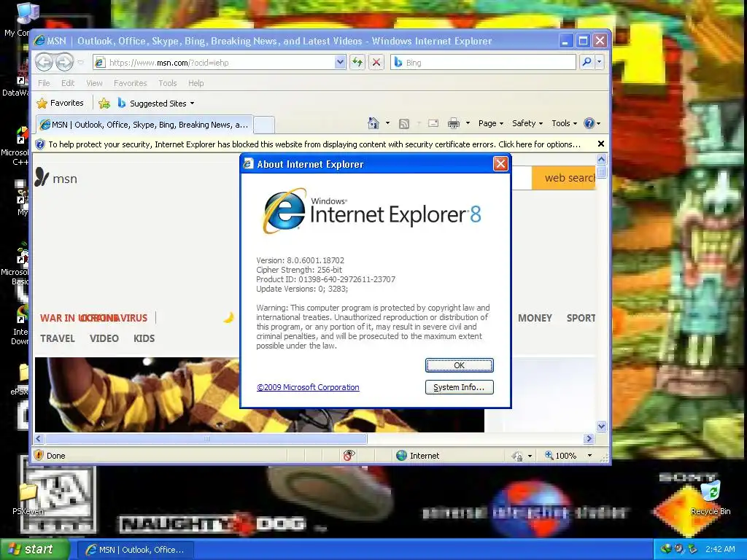Open the Print options dropdown arrow
Screen dimensions: 747x560
pyautogui.click(x=468, y=123)
